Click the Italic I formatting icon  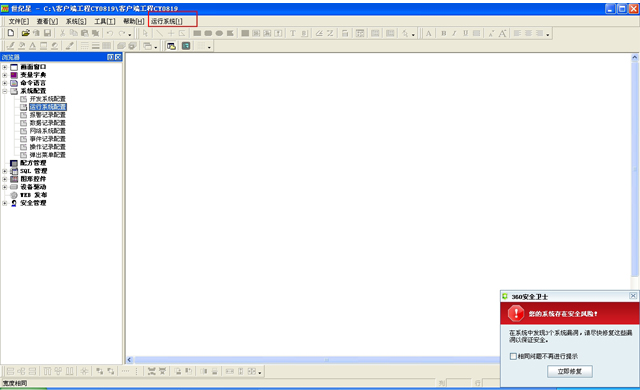pyautogui.click(x=454, y=33)
